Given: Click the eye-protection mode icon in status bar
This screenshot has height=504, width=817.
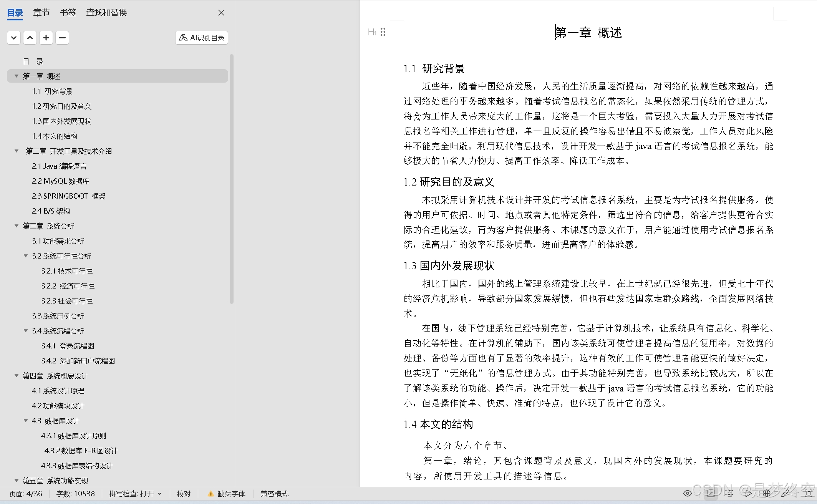Looking at the screenshot, I should [687, 493].
